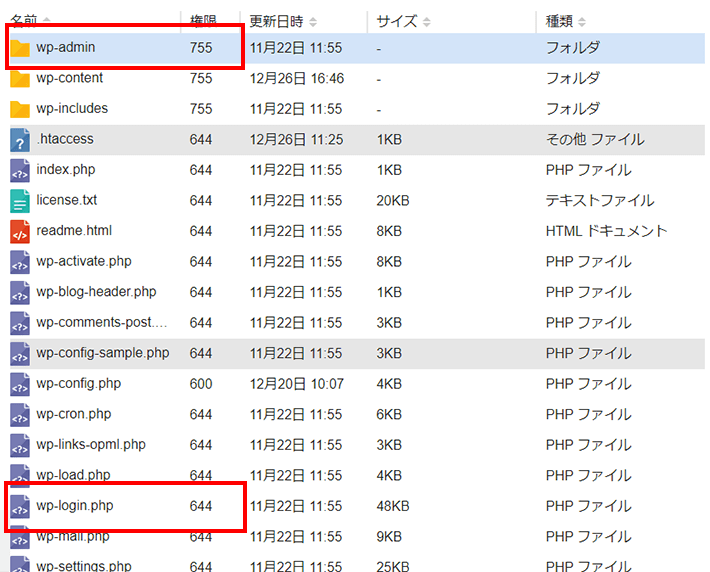Click the その他 ファイル type cell
Image resolution: width=710 pixels, height=572 pixels.
[x=595, y=139]
